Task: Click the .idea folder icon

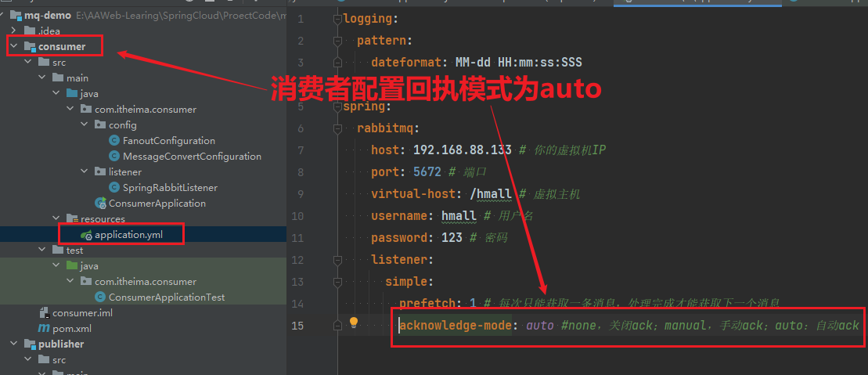Action: pos(30,31)
